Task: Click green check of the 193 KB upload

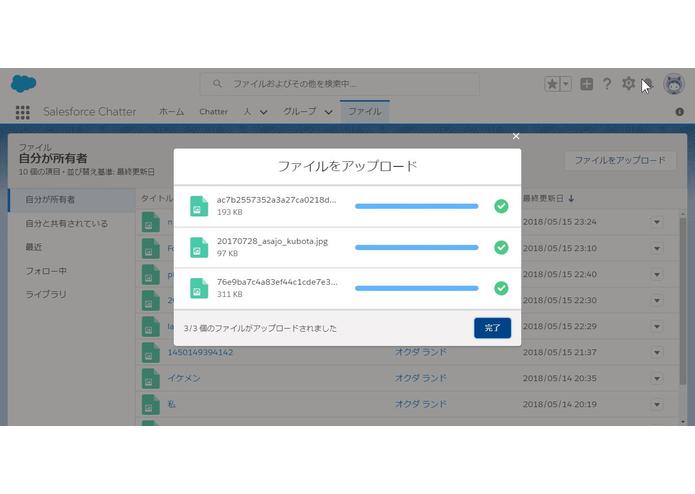Action: tap(501, 206)
